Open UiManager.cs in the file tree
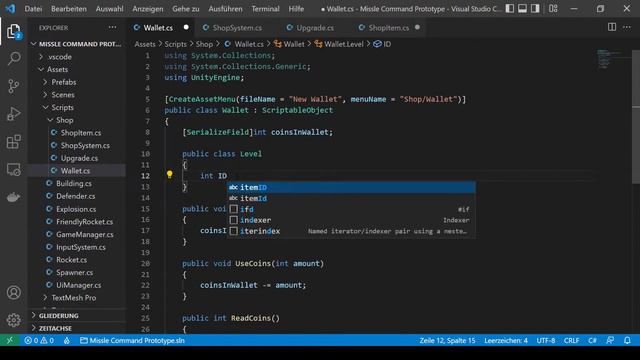640x360 pixels. (x=78, y=285)
